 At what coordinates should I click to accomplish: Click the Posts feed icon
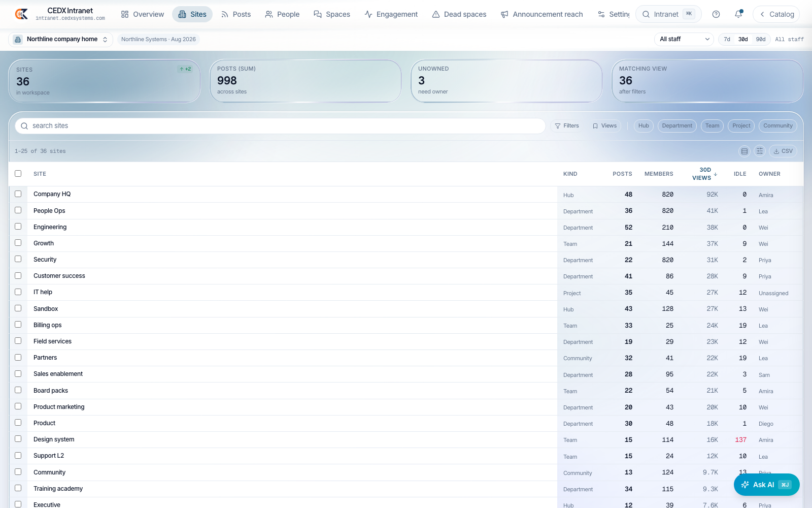(225, 14)
